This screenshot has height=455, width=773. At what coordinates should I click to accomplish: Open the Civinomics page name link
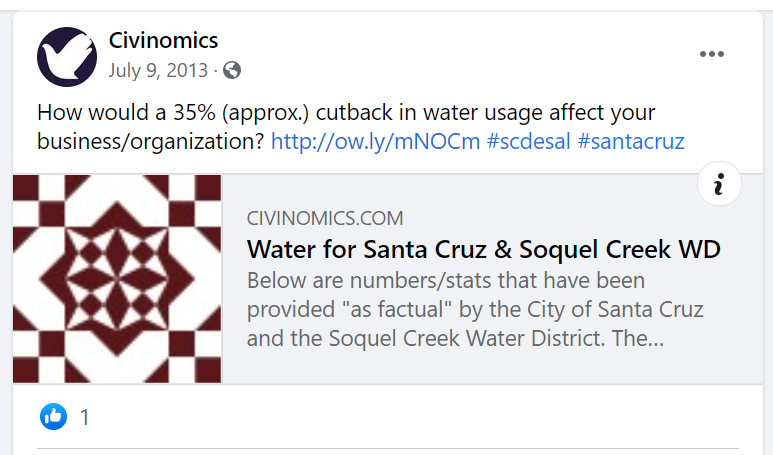coord(163,41)
